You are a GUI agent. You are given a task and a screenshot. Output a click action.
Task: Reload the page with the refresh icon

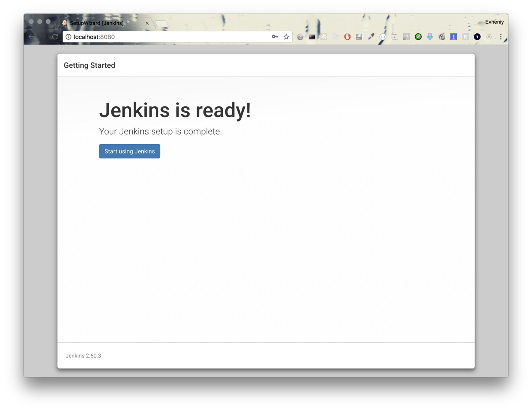[x=55, y=37]
